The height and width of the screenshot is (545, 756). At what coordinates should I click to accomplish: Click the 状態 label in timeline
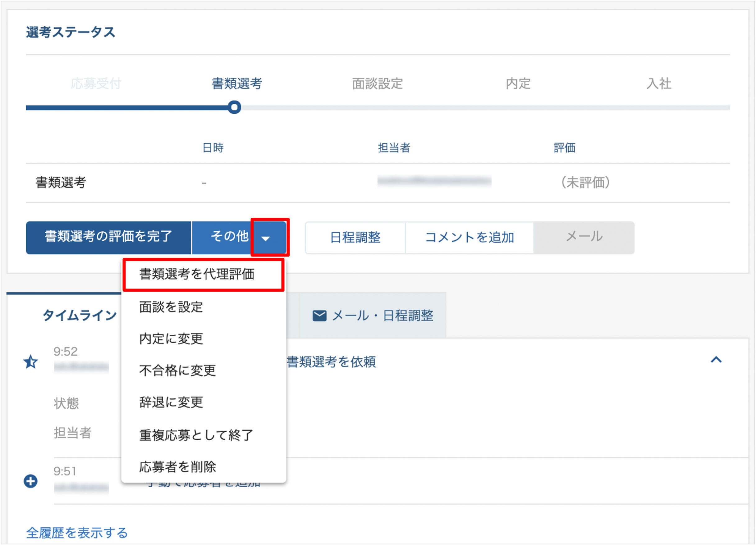pyautogui.click(x=66, y=403)
